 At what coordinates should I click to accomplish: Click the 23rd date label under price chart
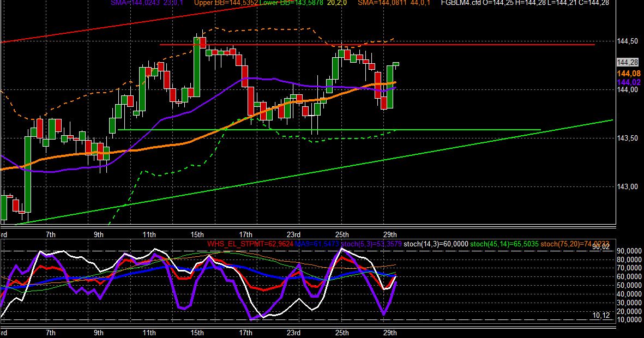coord(293,234)
